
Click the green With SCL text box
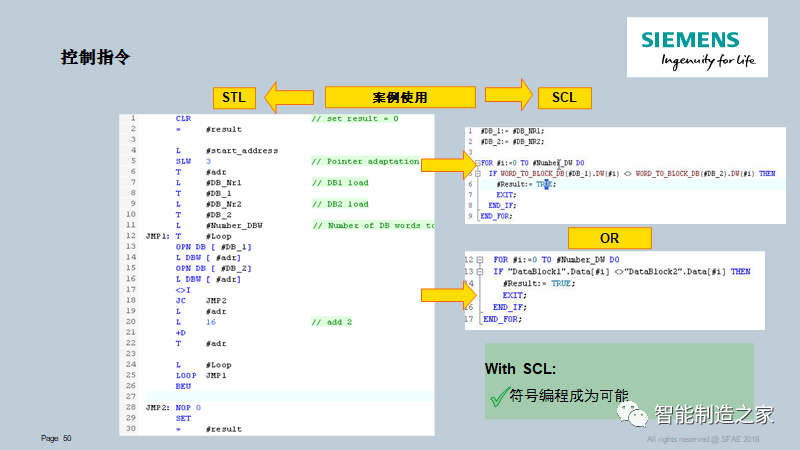(x=618, y=380)
